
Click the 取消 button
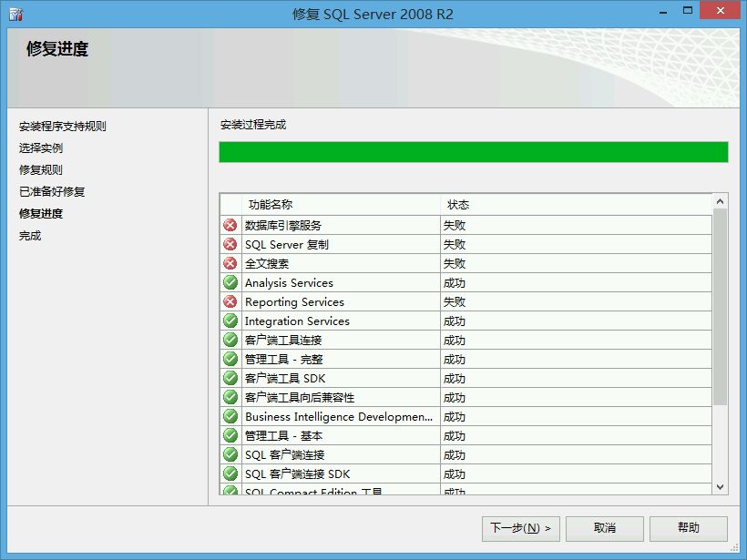click(x=605, y=528)
